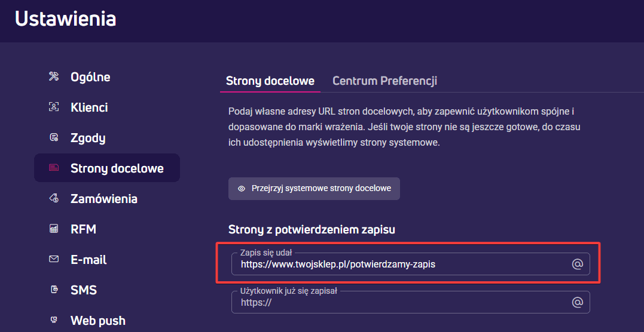Click the Użytkownik już się zapisał URL field
The width and height of the screenshot is (644, 332).
coord(410,302)
